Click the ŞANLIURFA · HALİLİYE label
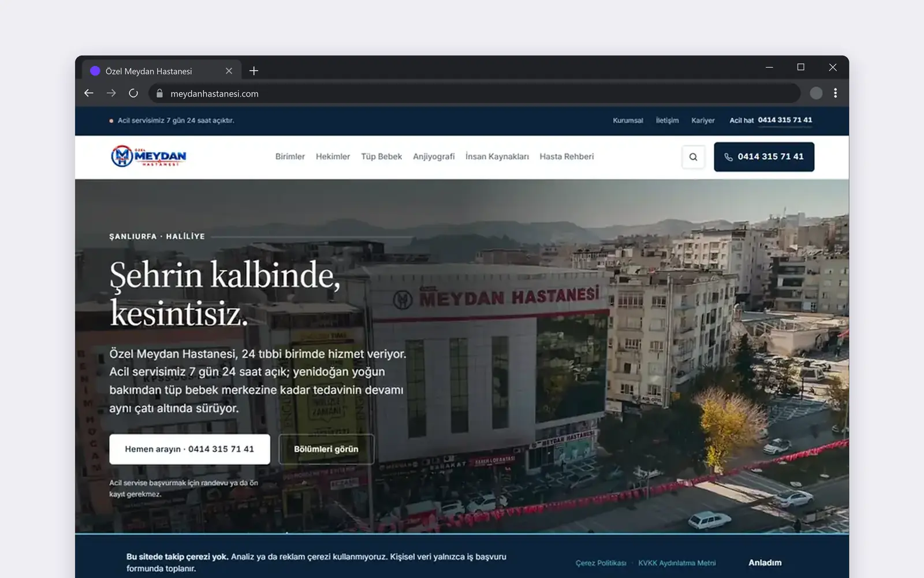Viewport: 924px width, 578px height. [157, 236]
